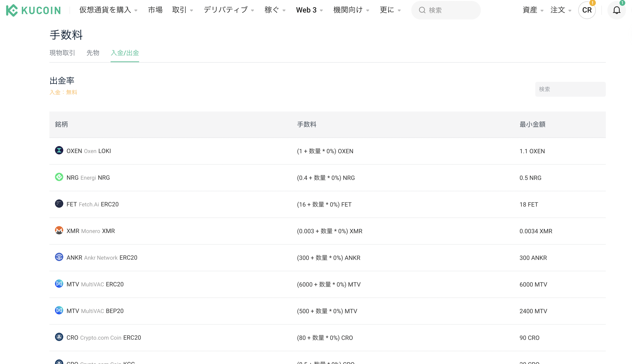This screenshot has height=364, width=632.
Task: Switch to the 先物 tab
Action: [93, 53]
